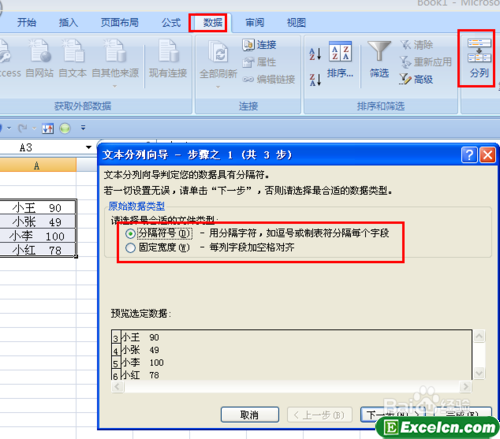Click preview row 小王 90
This screenshot has height=439, width=500.
(141, 337)
